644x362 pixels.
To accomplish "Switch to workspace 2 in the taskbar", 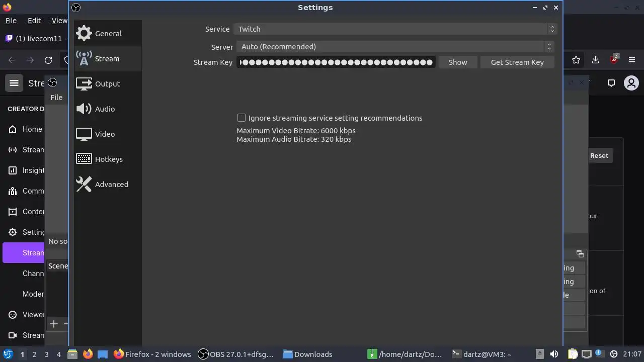I will [x=34, y=354].
